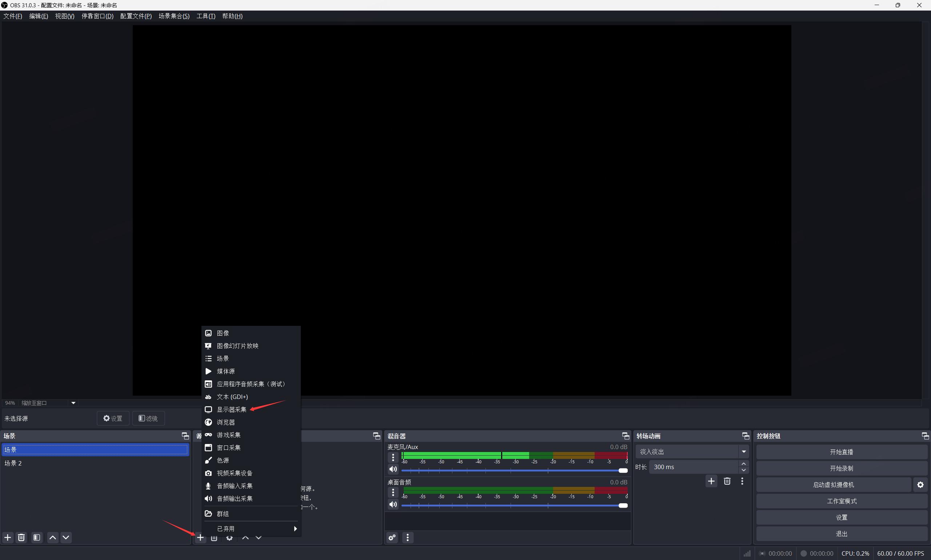Open the Tools menu in menu bar

(206, 16)
